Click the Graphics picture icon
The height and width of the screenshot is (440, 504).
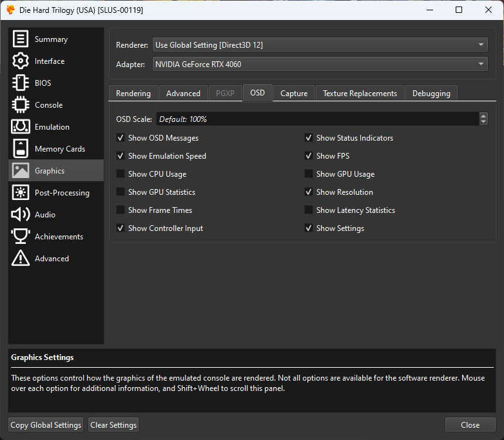(x=21, y=170)
